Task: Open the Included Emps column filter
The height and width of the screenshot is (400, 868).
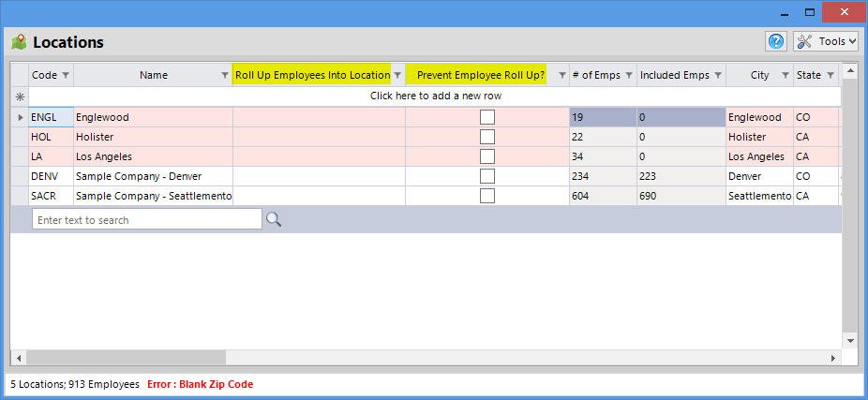Action: (718, 75)
